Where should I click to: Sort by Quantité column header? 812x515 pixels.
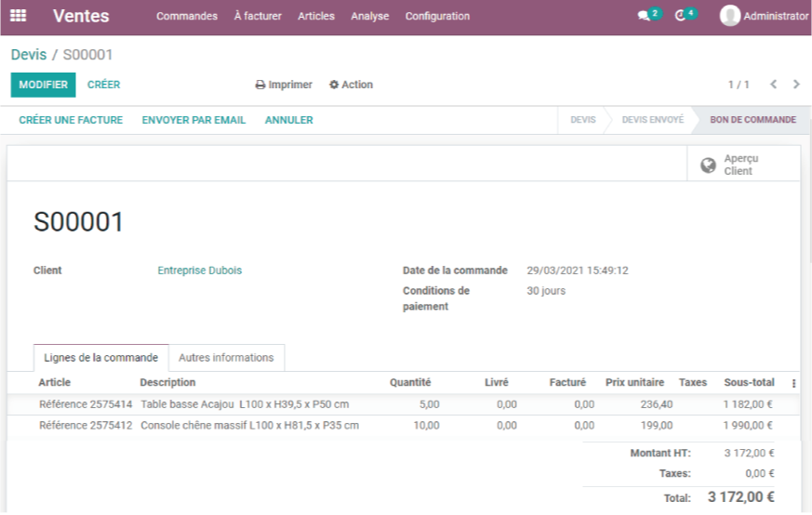click(410, 382)
